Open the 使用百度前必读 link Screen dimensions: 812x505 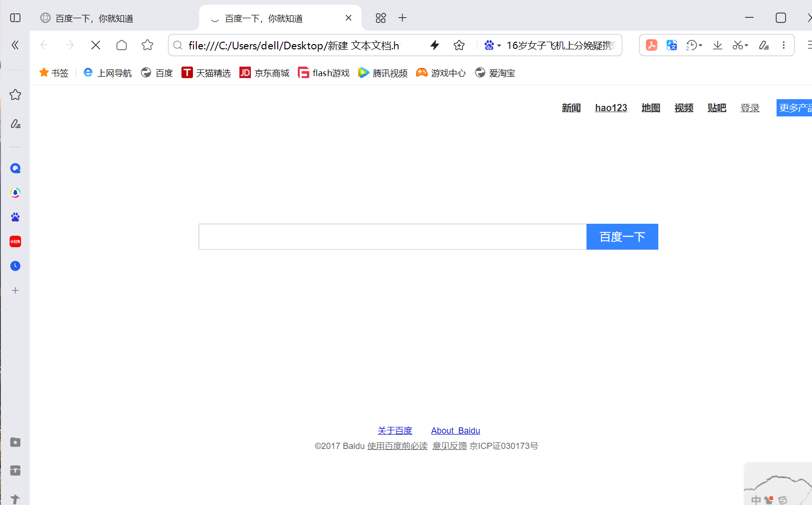[x=397, y=446]
